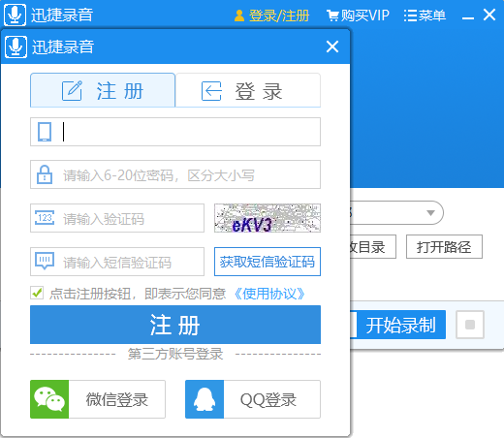Click the phone number input field
Viewport: 504px width, 438px height.
(175, 132)
